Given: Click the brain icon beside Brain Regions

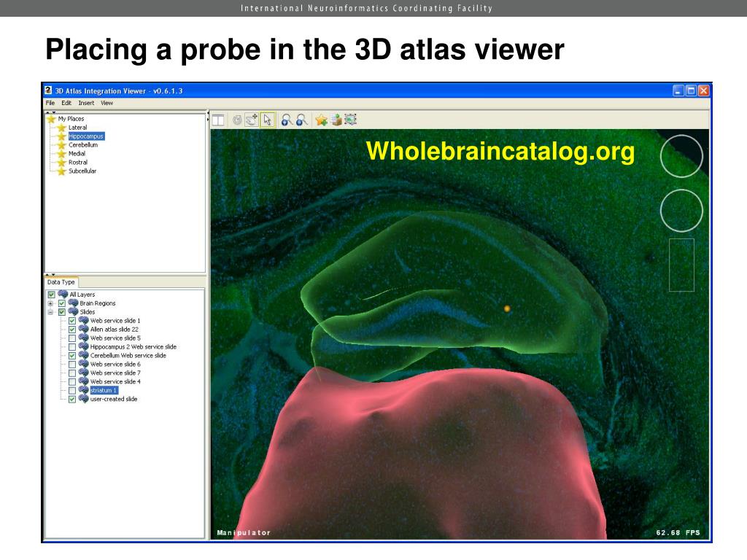Looking at the screenshot, I should coord(73,303).
